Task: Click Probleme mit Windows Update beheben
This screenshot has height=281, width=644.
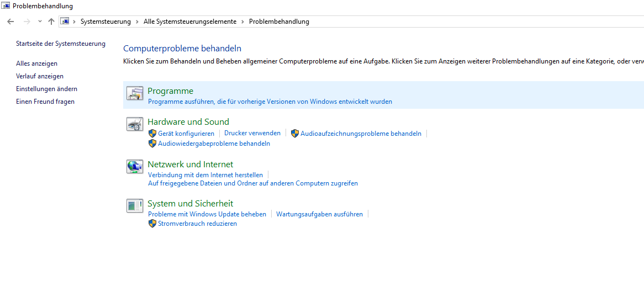Action: pyautogui.click(x=207, y=214)
